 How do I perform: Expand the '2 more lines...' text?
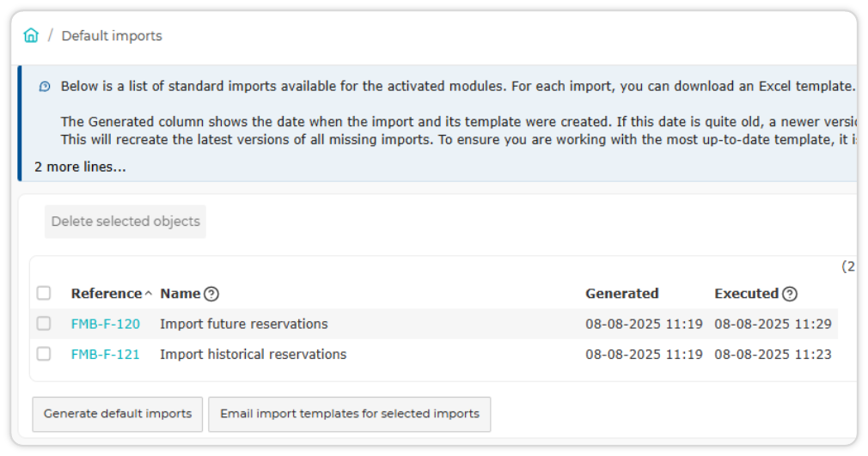point(80,167)
